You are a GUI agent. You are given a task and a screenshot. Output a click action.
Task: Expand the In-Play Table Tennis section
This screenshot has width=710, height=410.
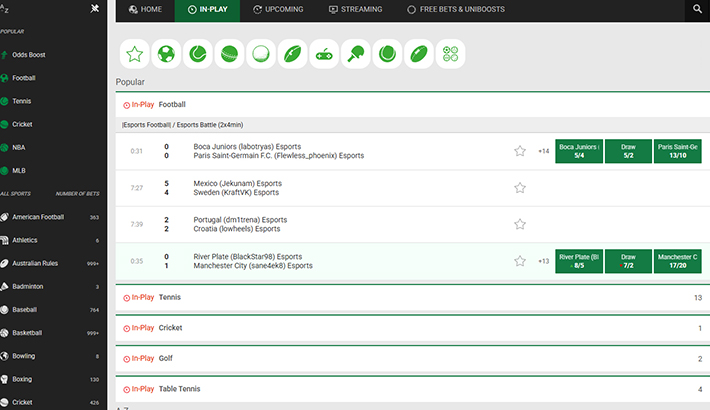[x=413, y=389]
